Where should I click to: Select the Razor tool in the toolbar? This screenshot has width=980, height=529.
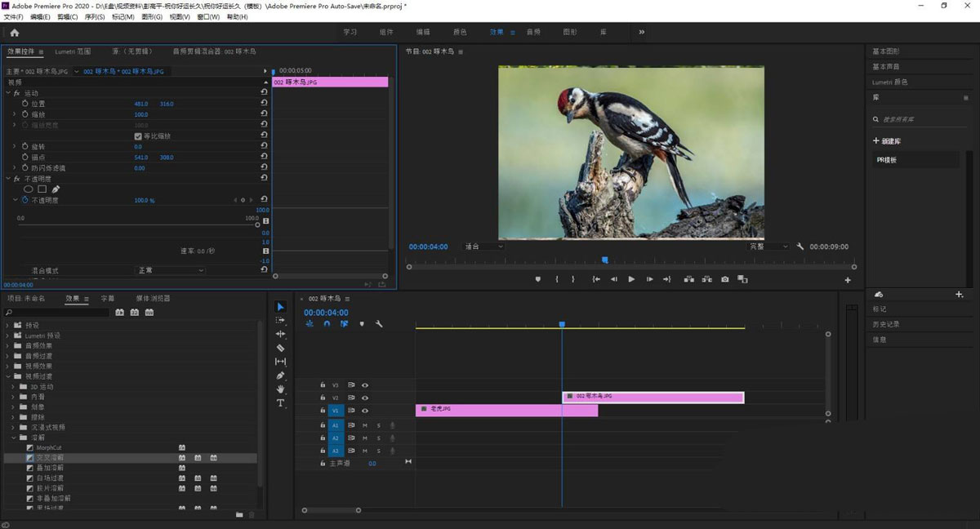(x=280, y=348)
